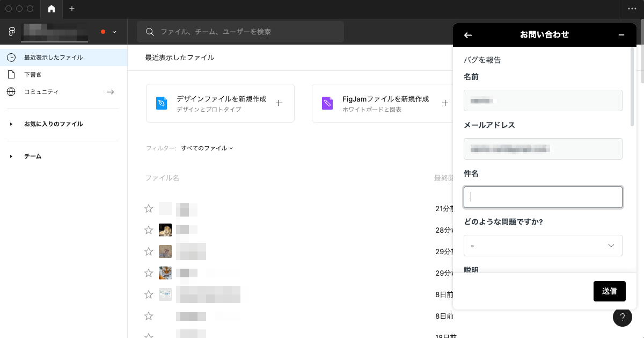This screenshot has width=644, height=338.
Task: Open the help question mark button
Action: 623,317
